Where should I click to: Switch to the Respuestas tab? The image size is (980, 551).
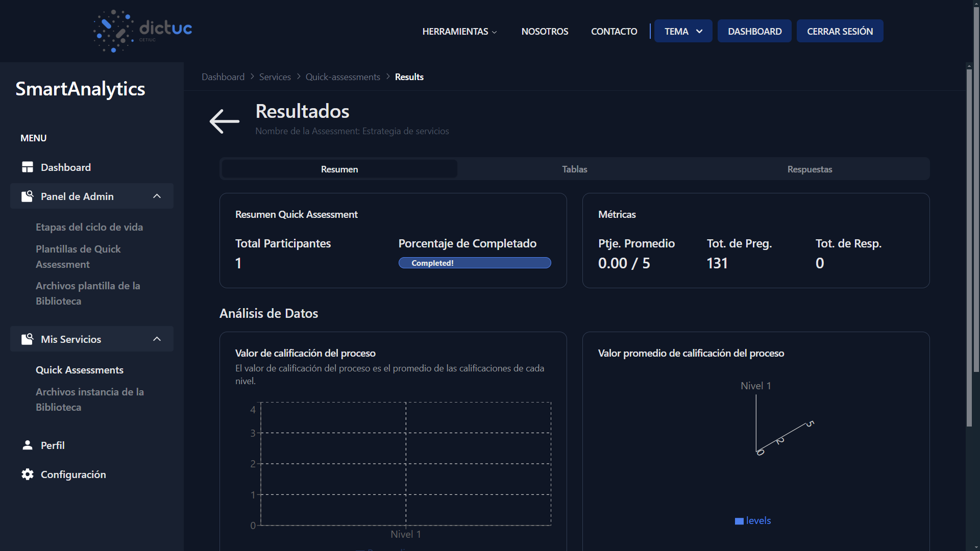pyautogui.click(x=810, y=169)
